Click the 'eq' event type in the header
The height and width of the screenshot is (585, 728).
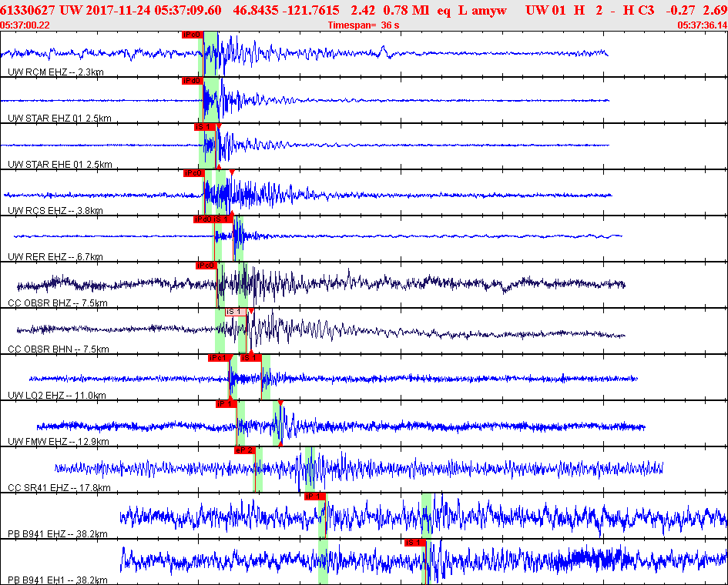click(x=444, y=10)
